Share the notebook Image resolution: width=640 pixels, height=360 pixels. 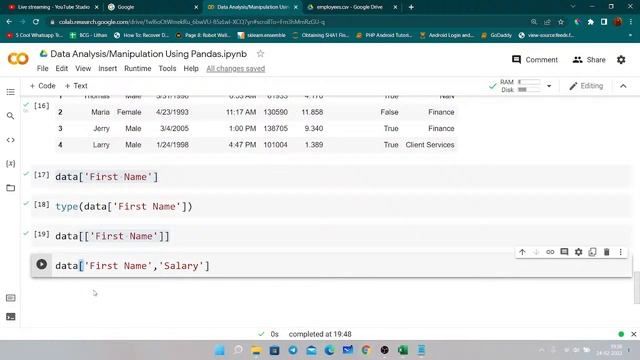click(589, 60)
